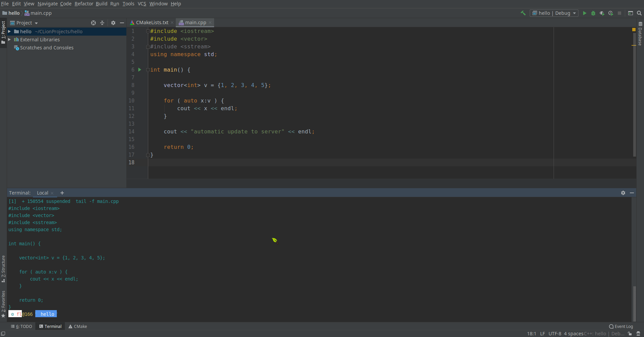Image resolution: width=644 pixels, height=337 pixels.
Task: Collapse the includes fold marker on line 1
Action: click(148, 31)
